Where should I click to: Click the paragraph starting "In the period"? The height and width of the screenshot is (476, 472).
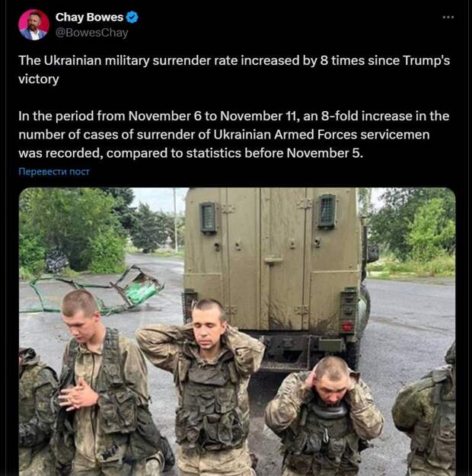click(x=234, y=135)
